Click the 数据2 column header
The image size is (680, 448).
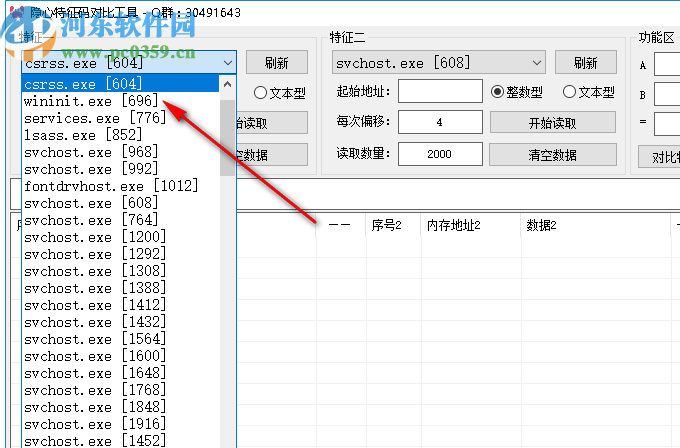(x=596, y=225)
